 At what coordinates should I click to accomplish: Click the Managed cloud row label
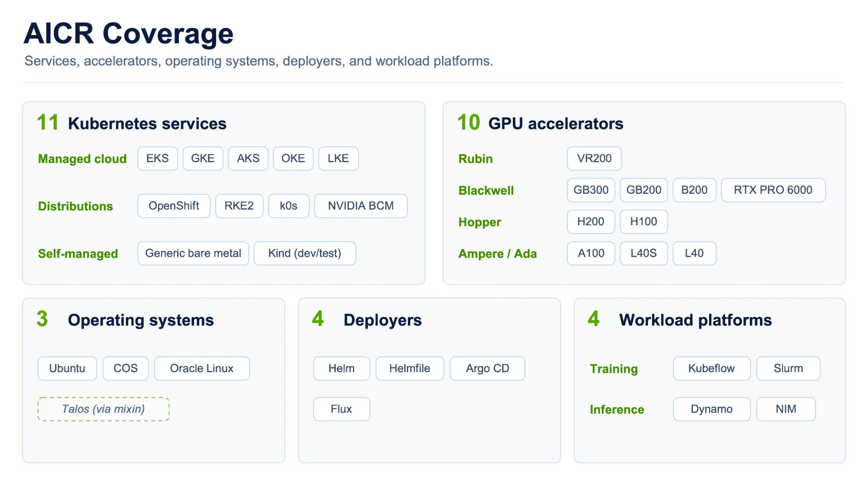click(83, 159)
